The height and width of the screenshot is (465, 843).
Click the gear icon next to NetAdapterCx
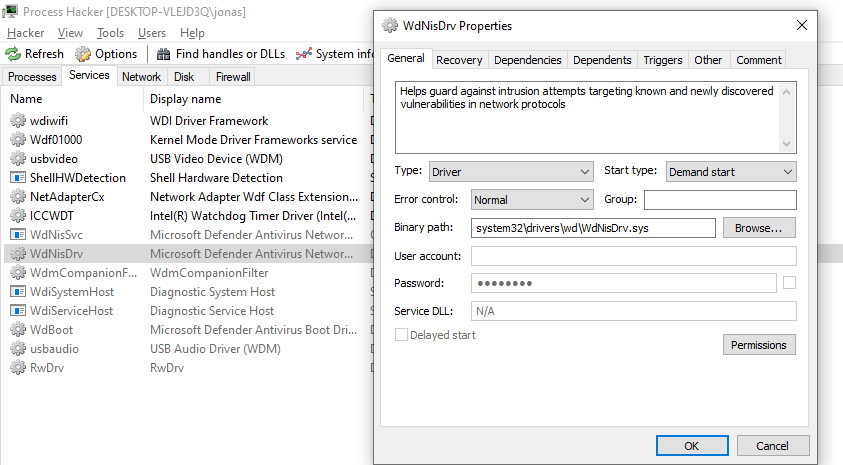point(18,197)
